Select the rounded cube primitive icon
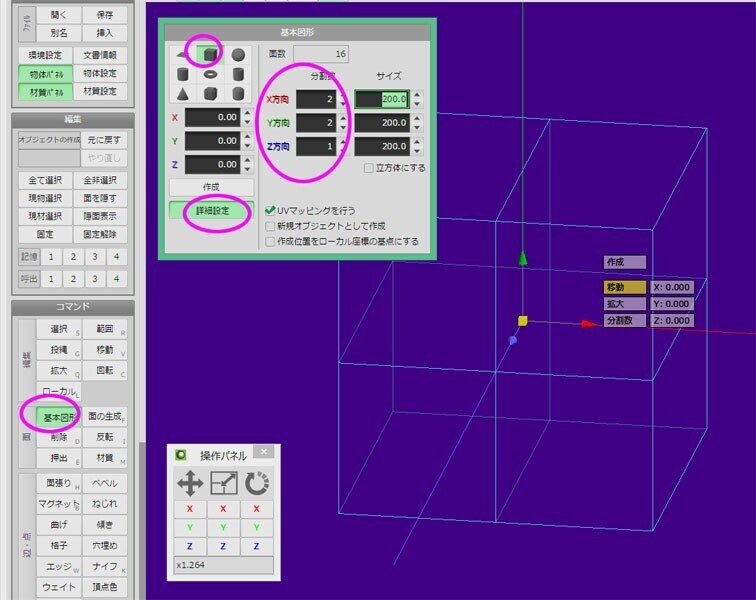756x600 pixels. coord(210,94)
